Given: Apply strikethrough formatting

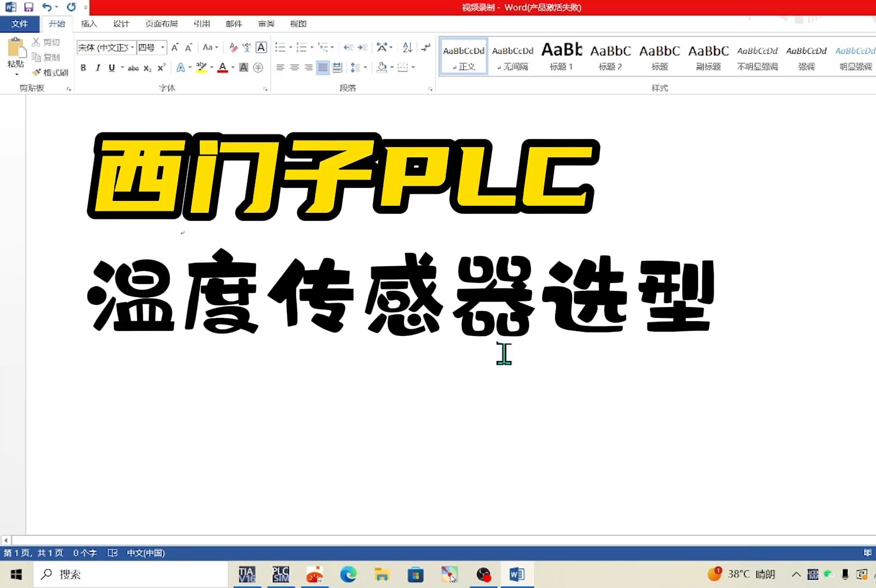Looking at the screenshot, I should point(133,67).
